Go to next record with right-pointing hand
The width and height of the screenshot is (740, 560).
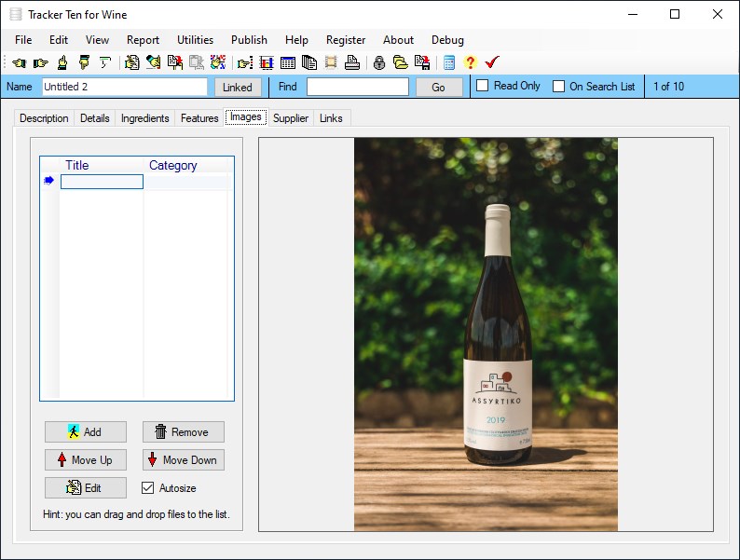coord(40,63)
